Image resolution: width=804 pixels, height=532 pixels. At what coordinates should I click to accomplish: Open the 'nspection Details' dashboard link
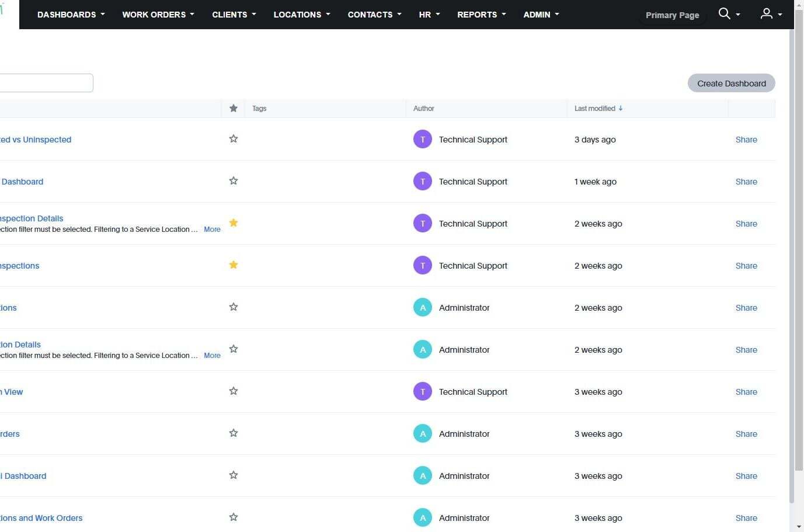click(32, 218)
